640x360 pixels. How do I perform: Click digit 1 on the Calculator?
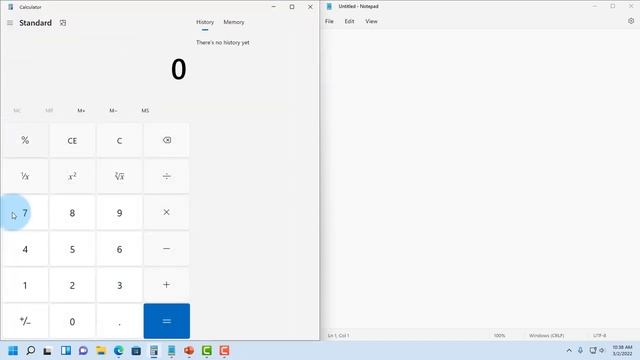coord(25,285)
